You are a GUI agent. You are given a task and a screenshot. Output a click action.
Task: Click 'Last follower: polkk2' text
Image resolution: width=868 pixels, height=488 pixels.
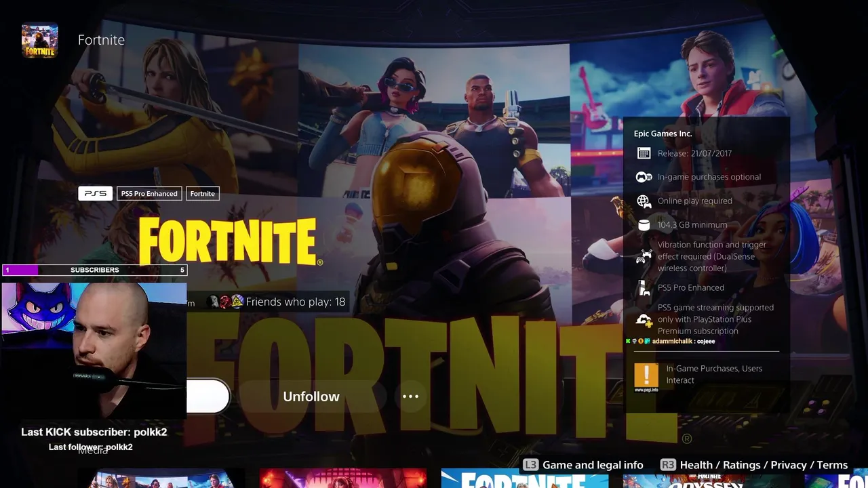coord(91,447)
